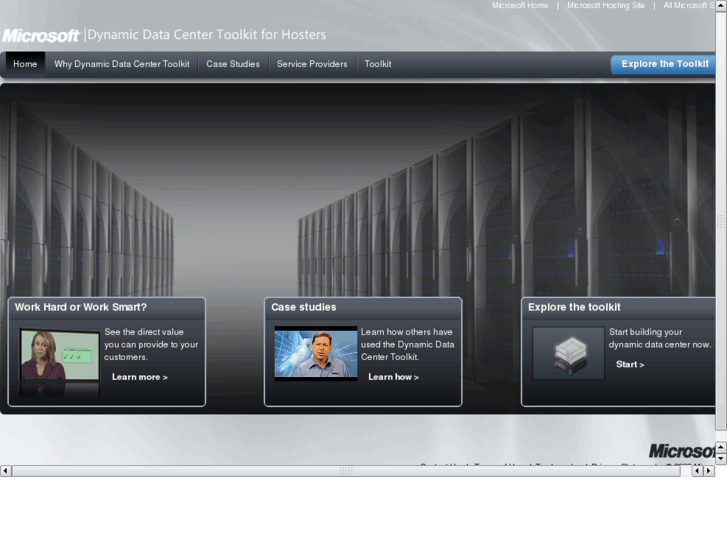The height and width of the screenshot is (545, 727).
Task: Click the scroll left arrow on horizontal scrollbar
Action: click(6, 471)
